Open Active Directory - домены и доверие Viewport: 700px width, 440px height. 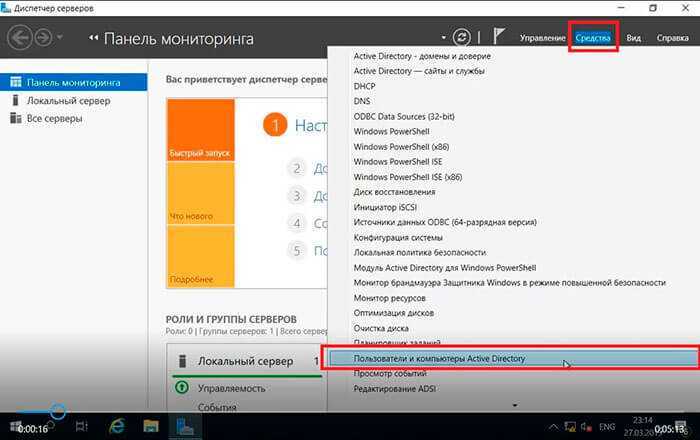pyautogui.click(x=422, y=56)
